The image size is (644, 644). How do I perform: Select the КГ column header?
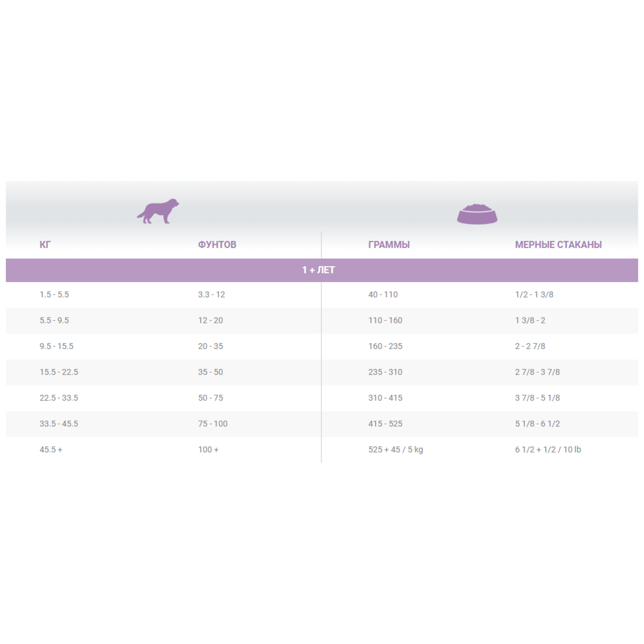[x=45, y=245]
